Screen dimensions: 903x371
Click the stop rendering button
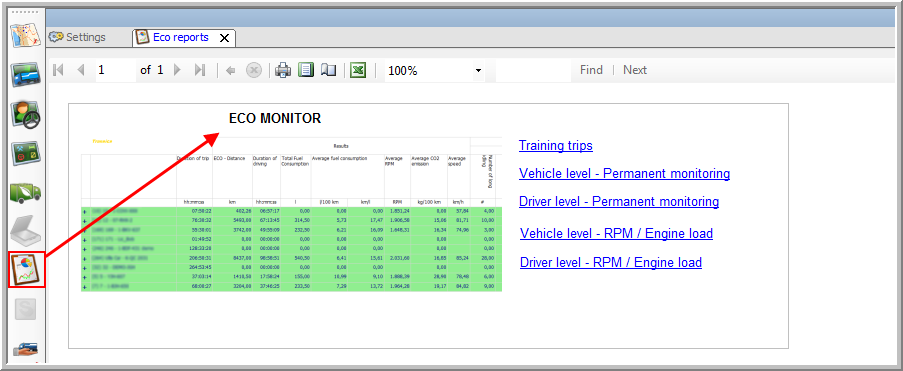click(254, 70)
